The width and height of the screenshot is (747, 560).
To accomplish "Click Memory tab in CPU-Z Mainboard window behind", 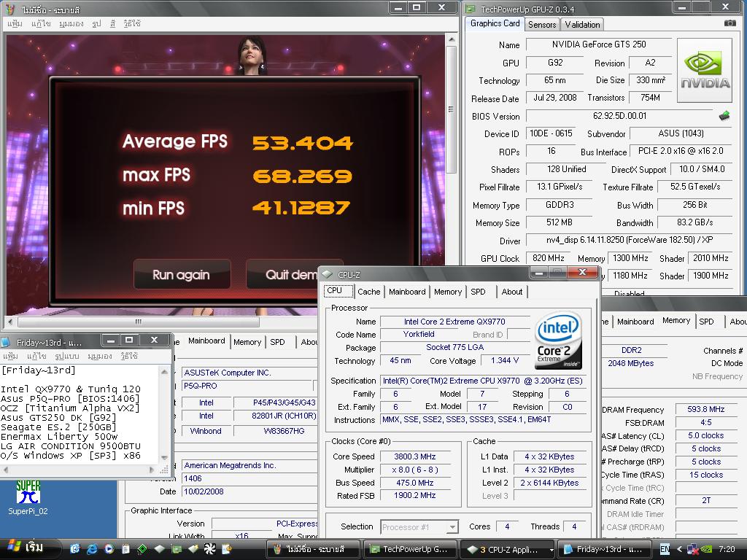I will [x=247, y=342].
